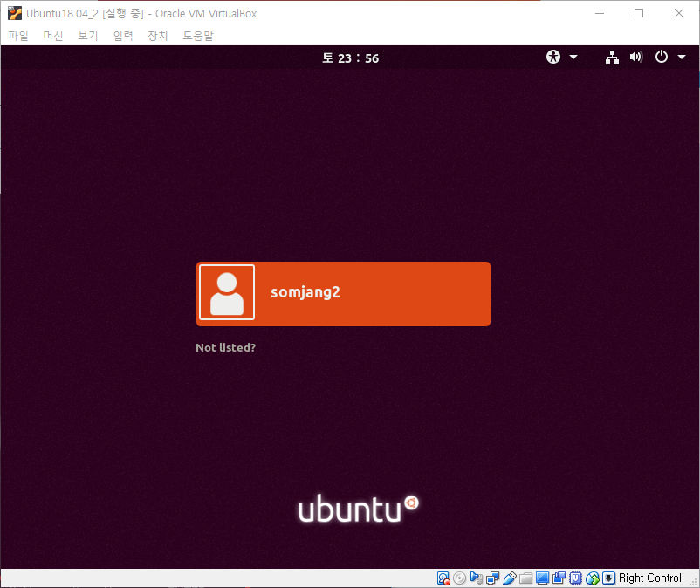Expand the accessibility menu arrow
The height and width of the screenshot is (588, 700).
(573, 57)
